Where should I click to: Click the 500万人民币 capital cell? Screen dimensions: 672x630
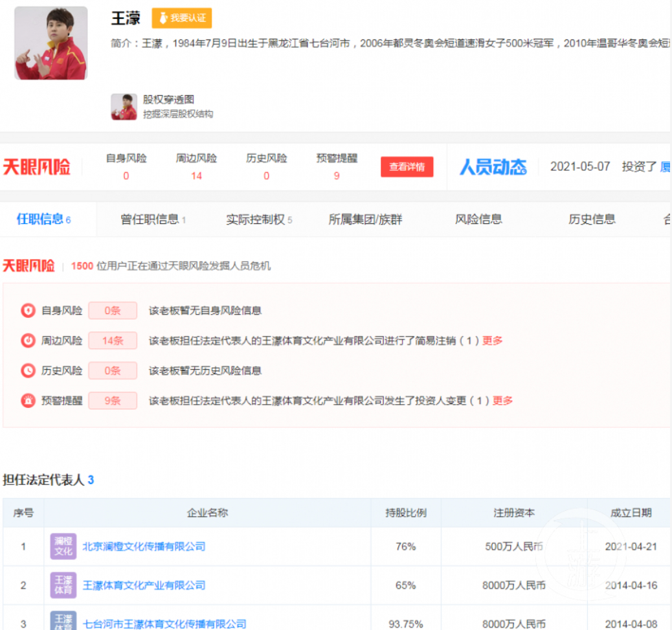coord(514,546)
